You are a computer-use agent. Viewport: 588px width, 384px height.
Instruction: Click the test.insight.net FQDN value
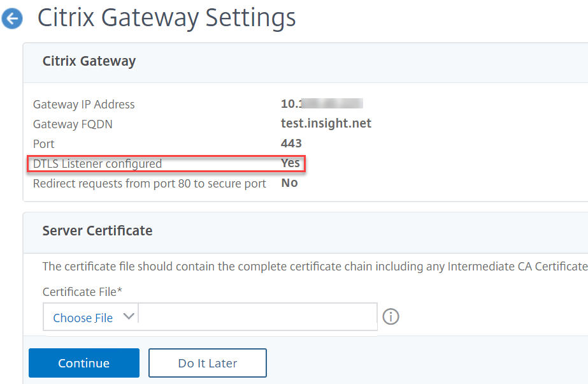coord(326,124)
